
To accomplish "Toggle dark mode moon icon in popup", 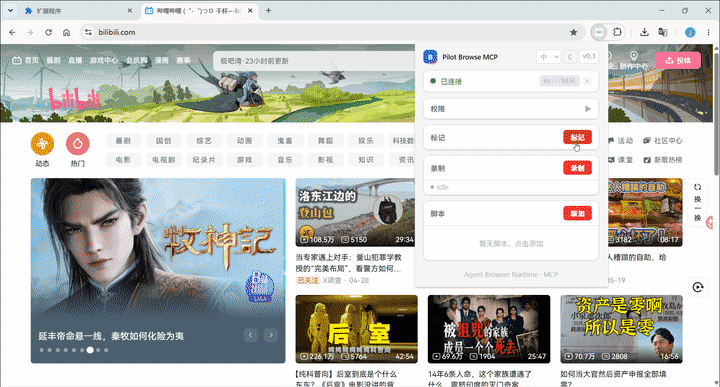I will (570, 57).
